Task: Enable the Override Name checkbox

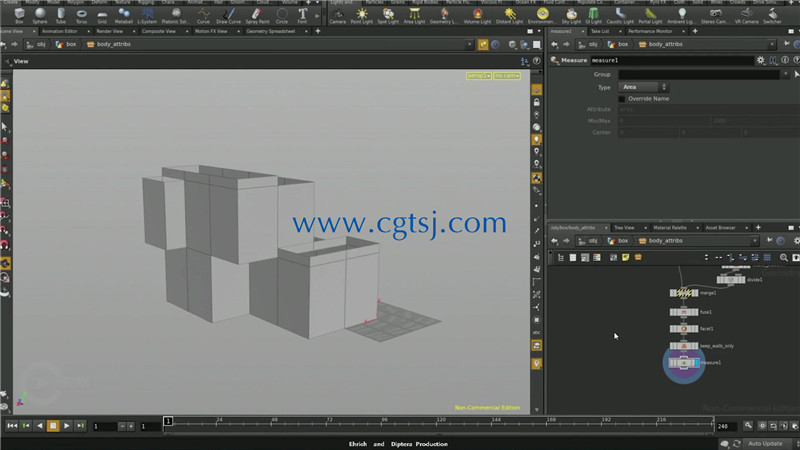Action: click(621, 99)
